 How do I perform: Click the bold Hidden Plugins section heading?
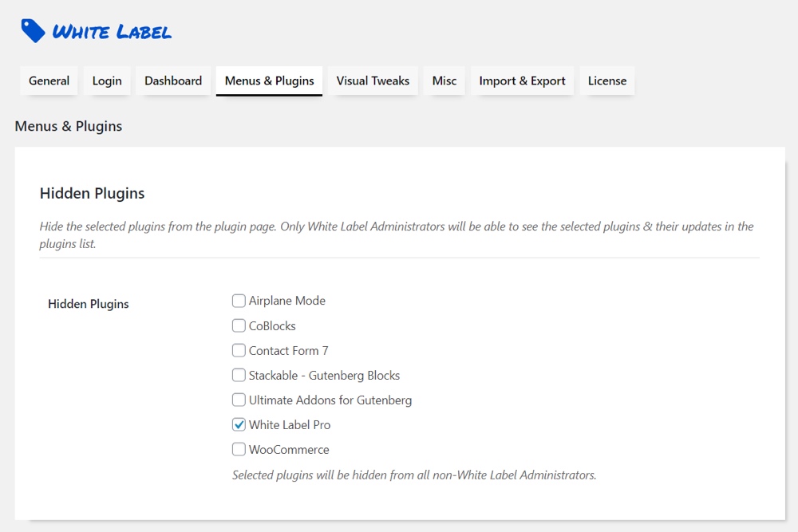pos(92,193)
